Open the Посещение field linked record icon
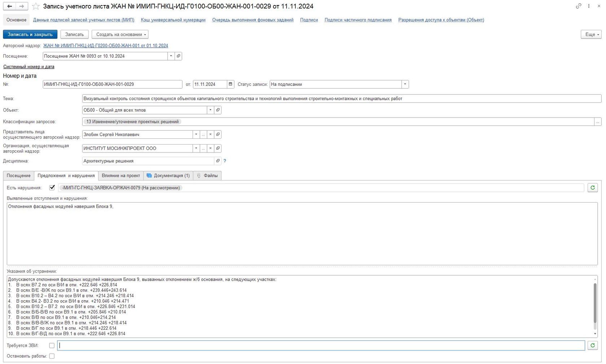606x364 pixels. 178,56
